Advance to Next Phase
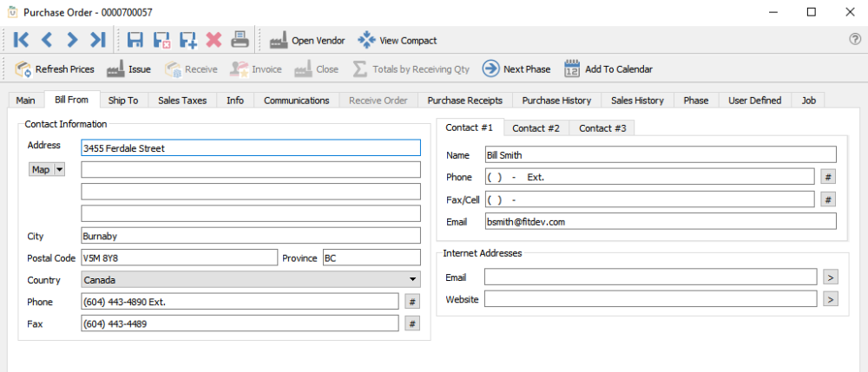The height and width of the screenshot is (372, 868). point(516,69)
